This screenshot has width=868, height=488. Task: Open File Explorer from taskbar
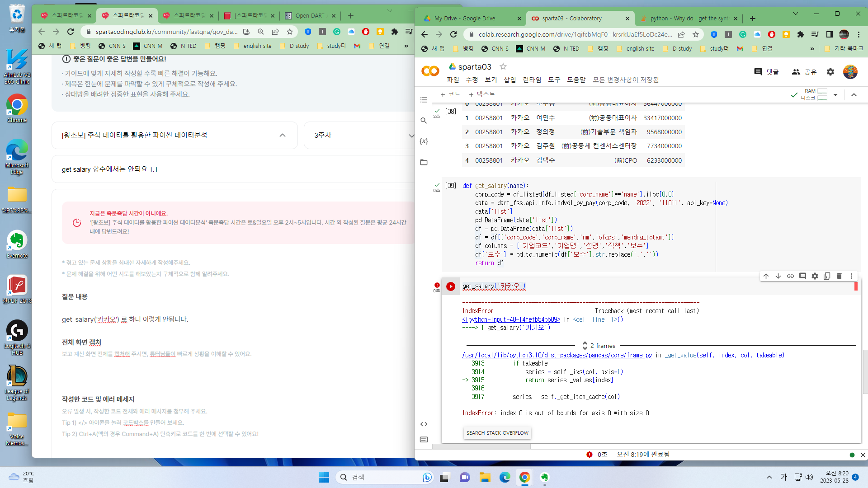point(485,477)
